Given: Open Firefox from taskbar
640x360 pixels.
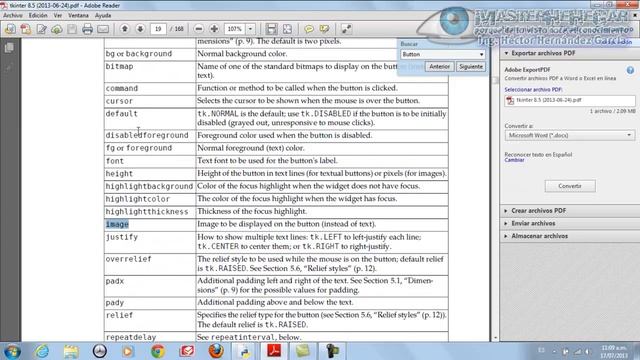Looking at the screenshot, I should pyautogui.click(x=216, y=351).
